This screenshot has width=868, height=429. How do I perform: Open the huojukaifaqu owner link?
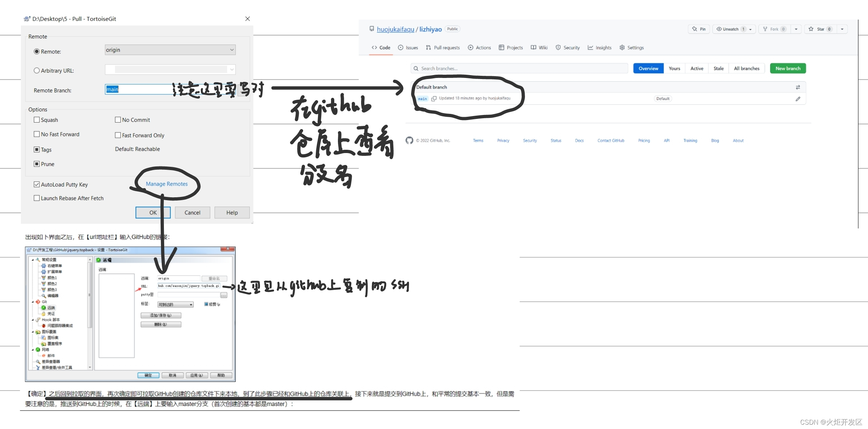pyautogui.click(x=395, y=29)
